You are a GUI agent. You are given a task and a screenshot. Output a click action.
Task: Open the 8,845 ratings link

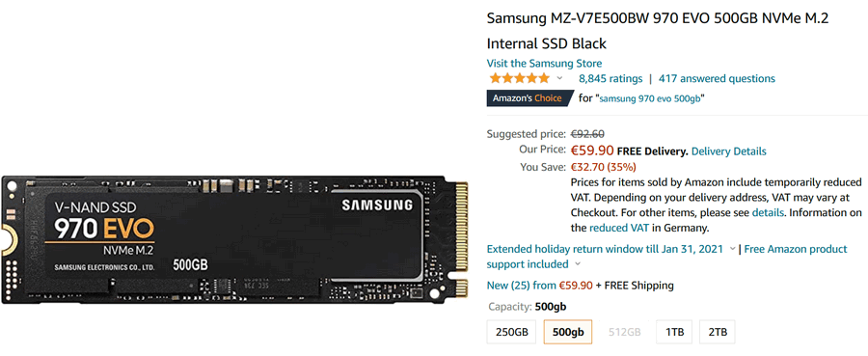tap(610, 78)
